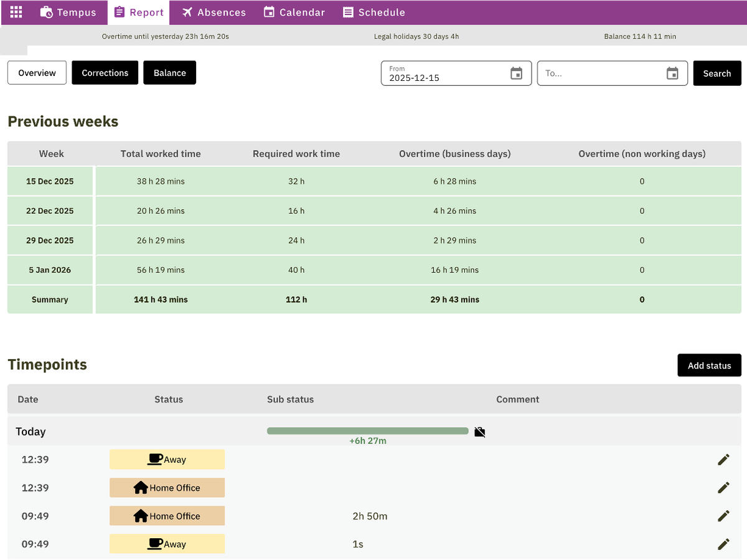747x560 pixels.
Task: Go to the Calendar tab
Action: pyautogui.click(x=294, y=12)
